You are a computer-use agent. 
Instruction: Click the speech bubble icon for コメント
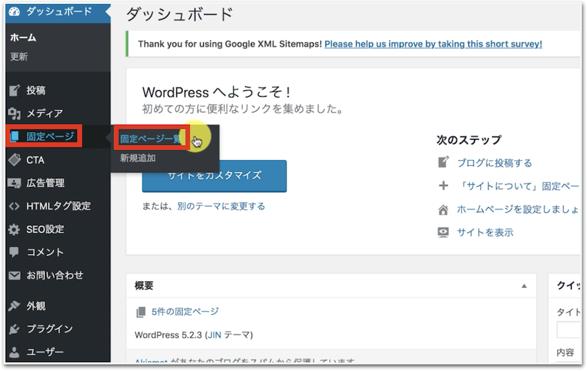point(14,252)
